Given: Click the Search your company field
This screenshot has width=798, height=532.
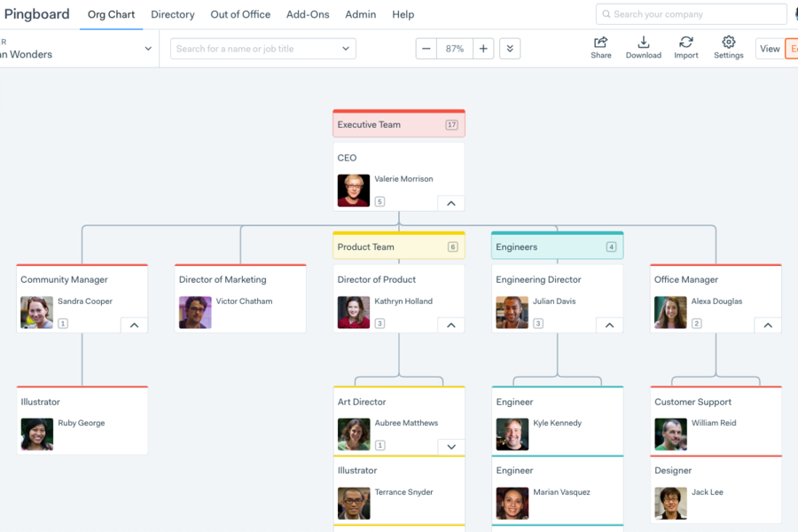Looking at the screenshot, I should pos(692,14).
